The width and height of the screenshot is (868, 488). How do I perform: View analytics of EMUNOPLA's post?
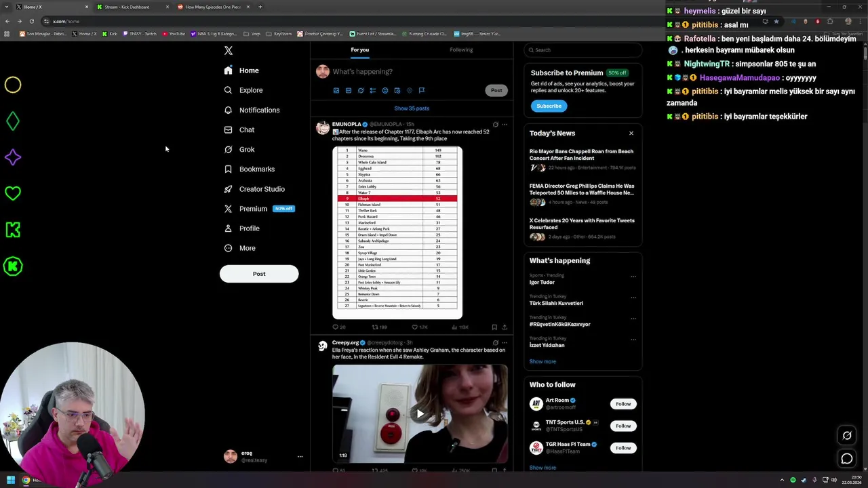[x=454, y=327]
